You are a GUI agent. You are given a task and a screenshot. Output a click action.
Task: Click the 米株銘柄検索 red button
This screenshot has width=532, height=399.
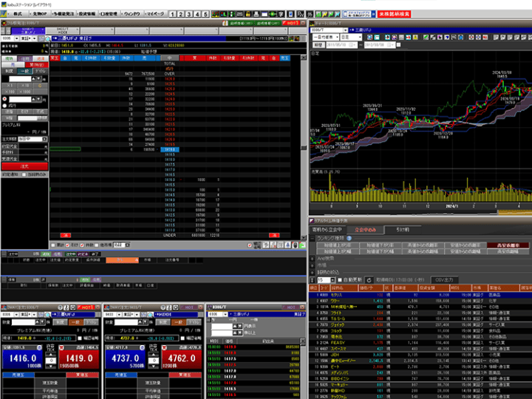[395, 14]
